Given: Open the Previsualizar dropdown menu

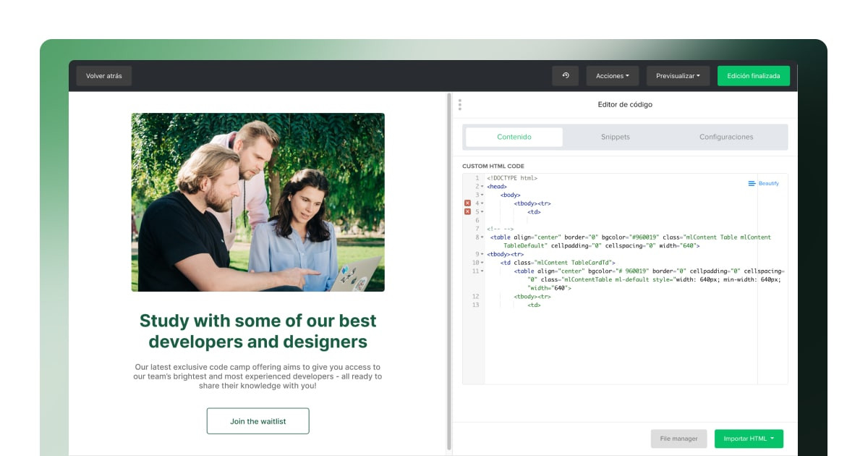Looking at the screenshot, I should pyautogui.click(x=677, y=75).
